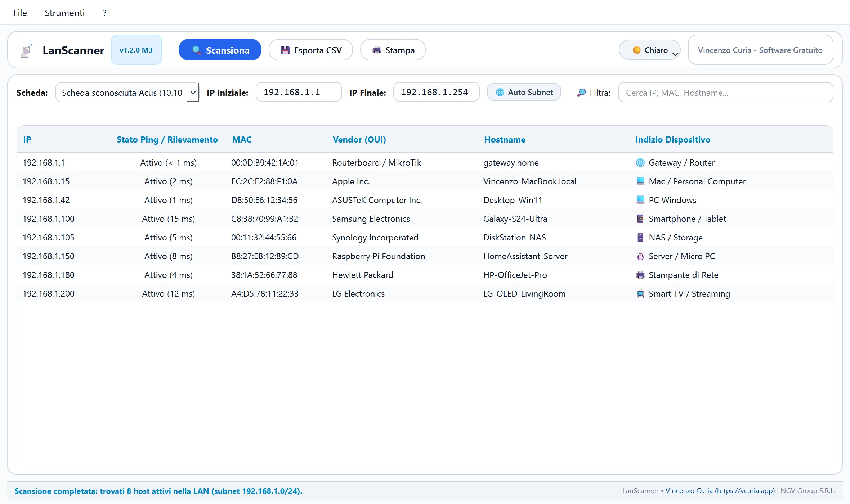This screenshot has width=850, height=504.
Task: Click the phone icon for Smartphone / Tablet
Action: pyautogui.click(x=640, y=219)
